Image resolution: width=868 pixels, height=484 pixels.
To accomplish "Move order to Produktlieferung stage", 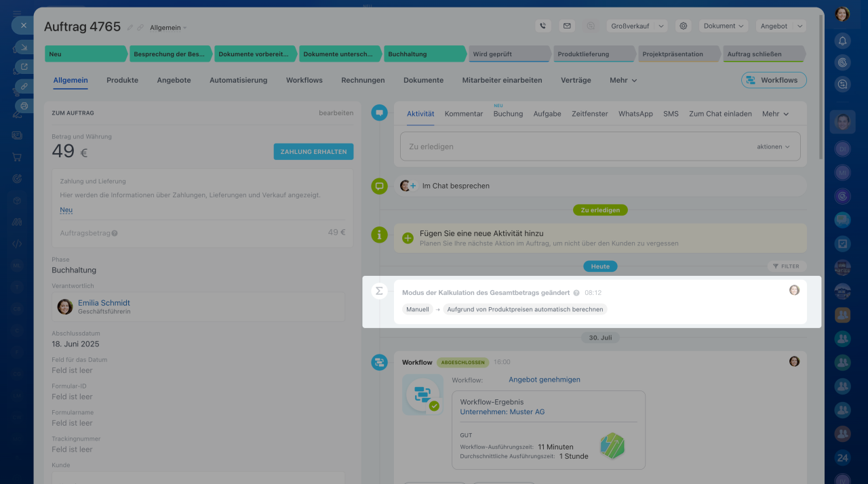I will click(x=593, y=54).
